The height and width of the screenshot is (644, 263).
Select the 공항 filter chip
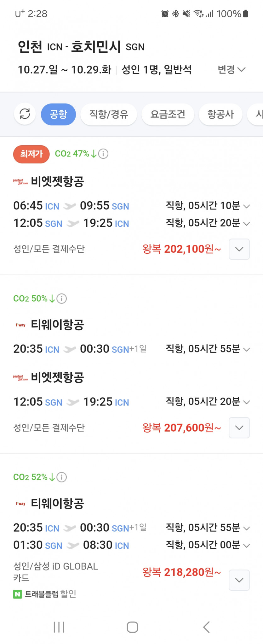(x=58, y=114)
